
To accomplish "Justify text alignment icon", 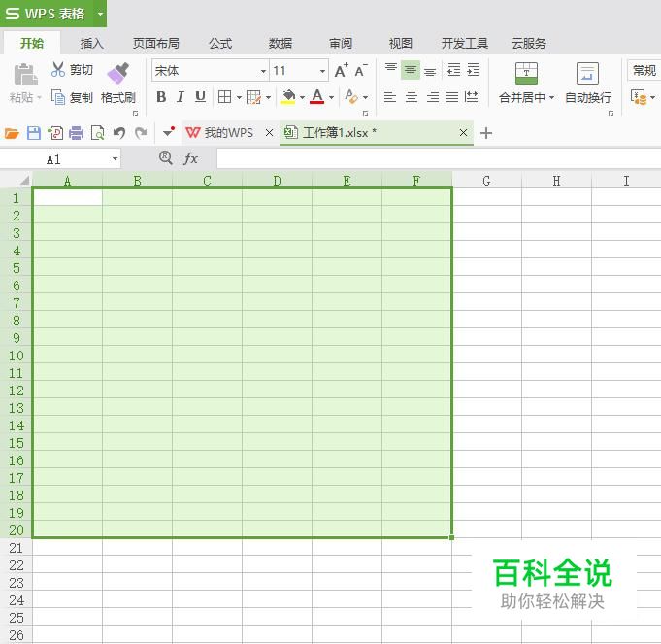I will [x=452, y=97].
